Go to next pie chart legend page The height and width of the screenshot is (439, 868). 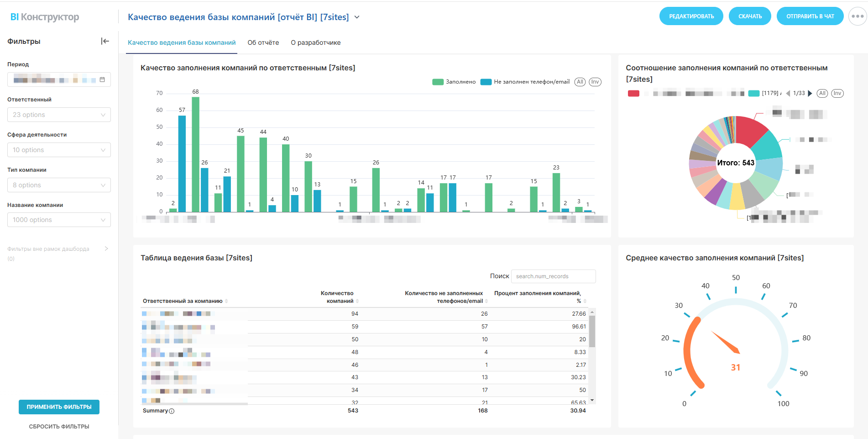click(x=810, y=93)
